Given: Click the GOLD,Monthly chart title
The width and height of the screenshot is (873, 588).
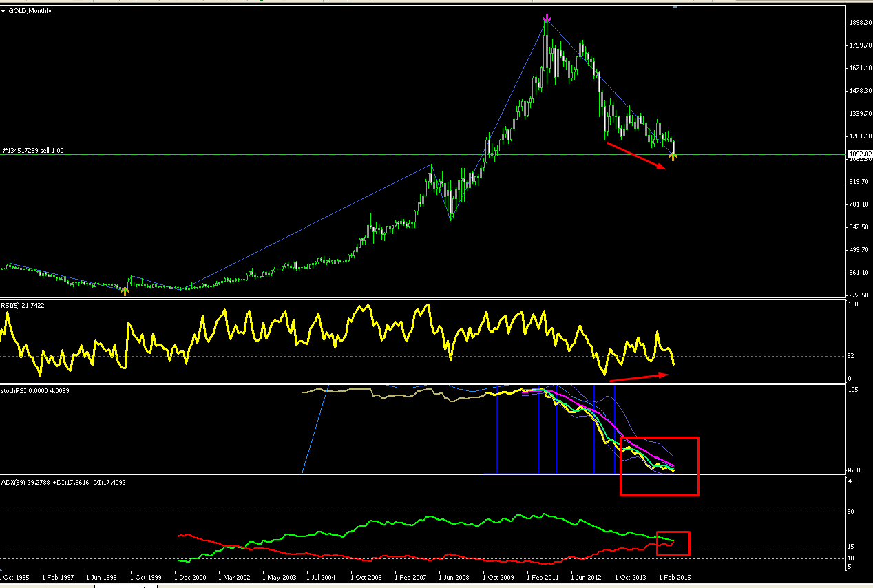Looking at the screenshot, I should coord(30,11).
